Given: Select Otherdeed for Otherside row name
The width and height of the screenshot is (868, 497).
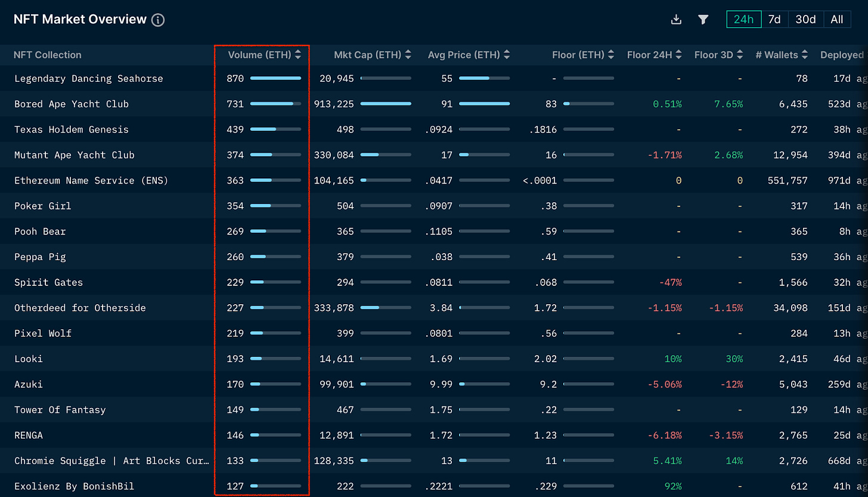Looking at the screenshot, I should click(x=80, y=308).
